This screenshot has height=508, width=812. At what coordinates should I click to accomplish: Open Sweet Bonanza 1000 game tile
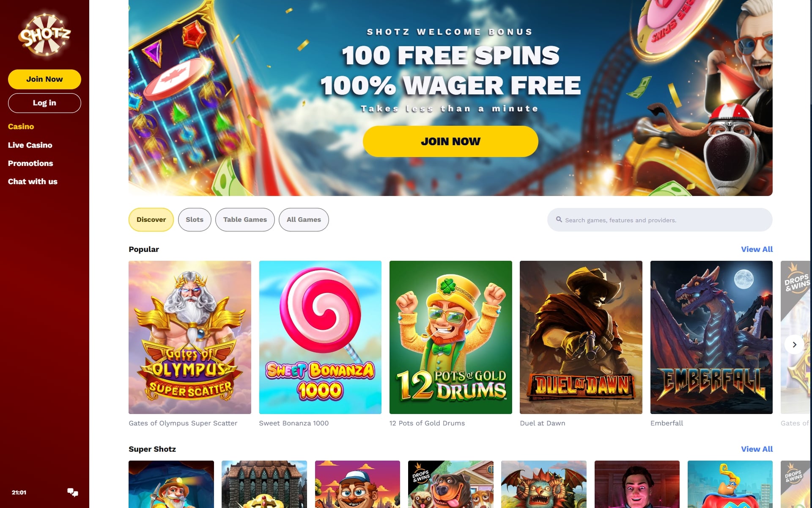tap(320, 337)
